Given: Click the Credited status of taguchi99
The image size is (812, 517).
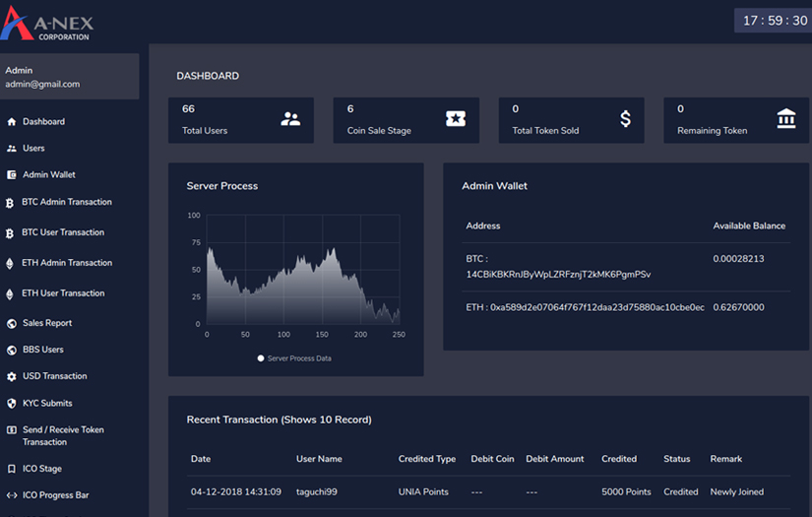Looking at the screenshot, I should [x=681, y=492].
